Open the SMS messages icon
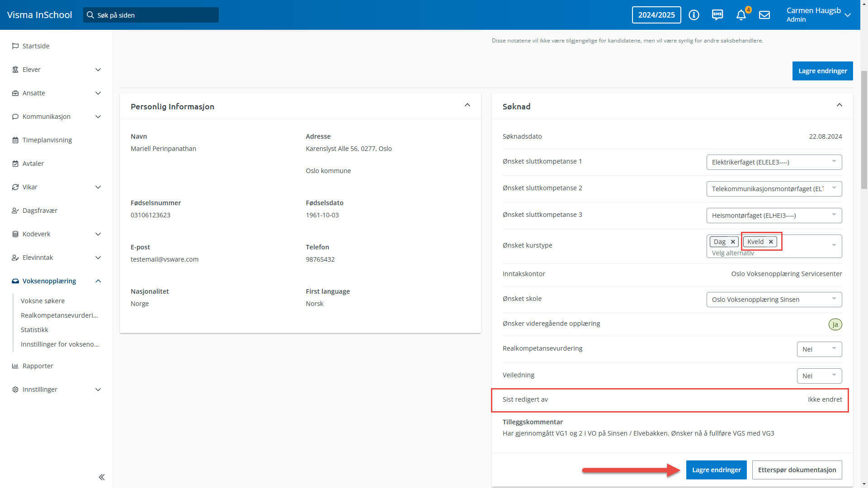Screen dimensions: 868x488 (x=717, y=15)
